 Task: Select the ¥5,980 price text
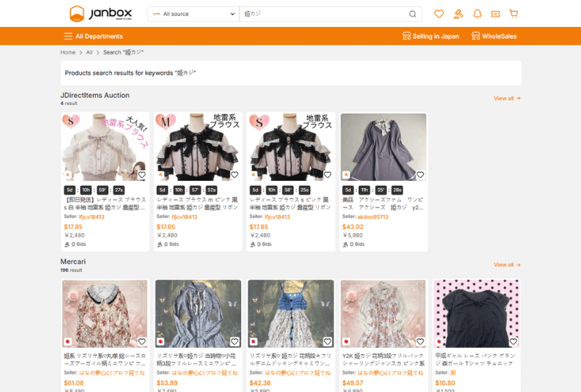pyautogui.click(x=353, y=235)
